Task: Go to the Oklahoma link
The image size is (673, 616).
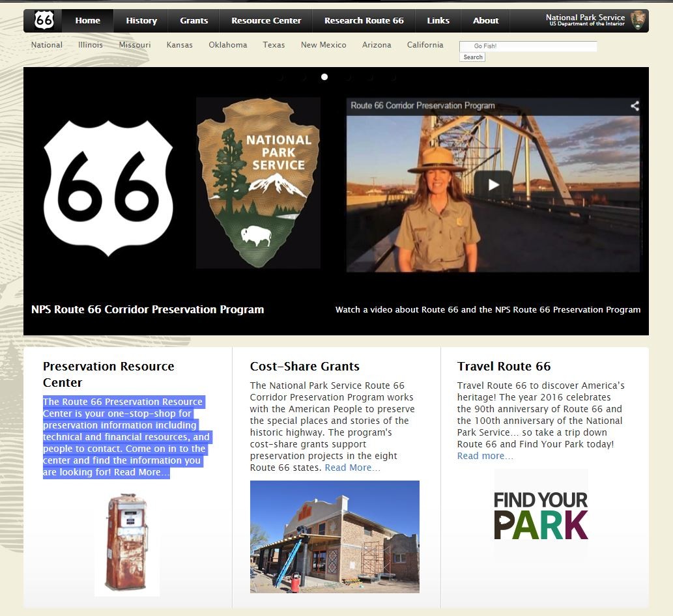Action: click(x=228, y=45)
